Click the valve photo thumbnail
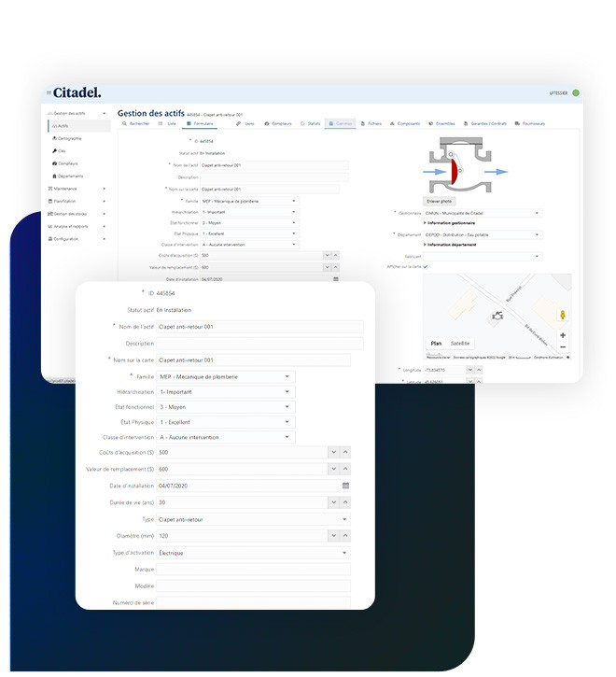This screenshot has height=677, width=616. (464, 163)
